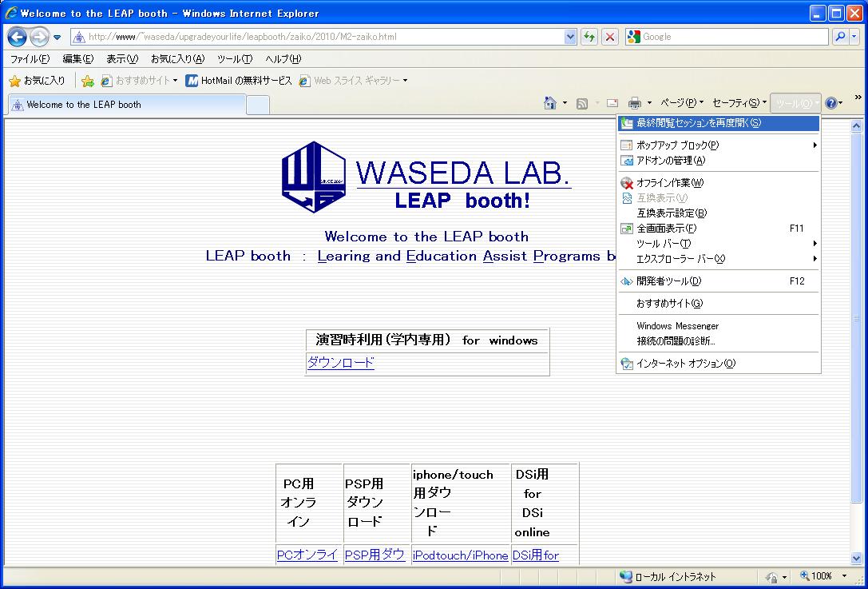Screen dimensions: 868x589
Task: Open the ツール バー(T) submenu
Action: click(x=719, y=244)
